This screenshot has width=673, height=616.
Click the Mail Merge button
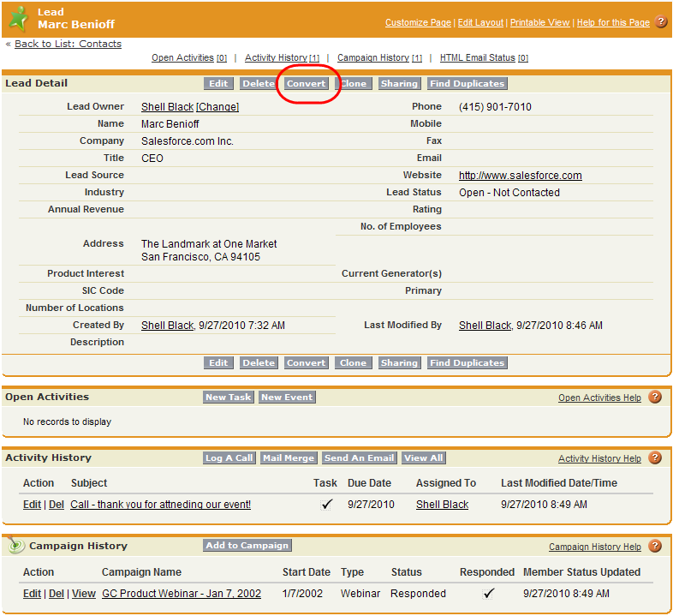(x=289, y=458)
